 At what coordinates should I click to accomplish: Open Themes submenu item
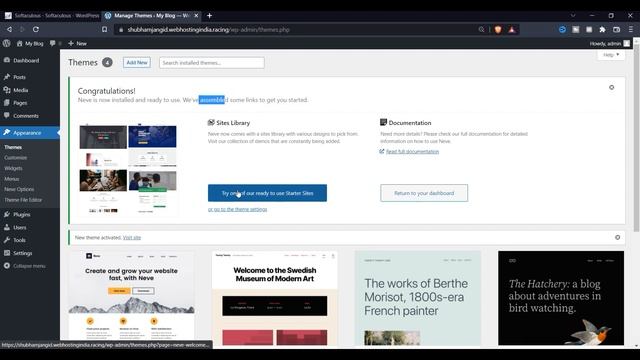[13, 147]
